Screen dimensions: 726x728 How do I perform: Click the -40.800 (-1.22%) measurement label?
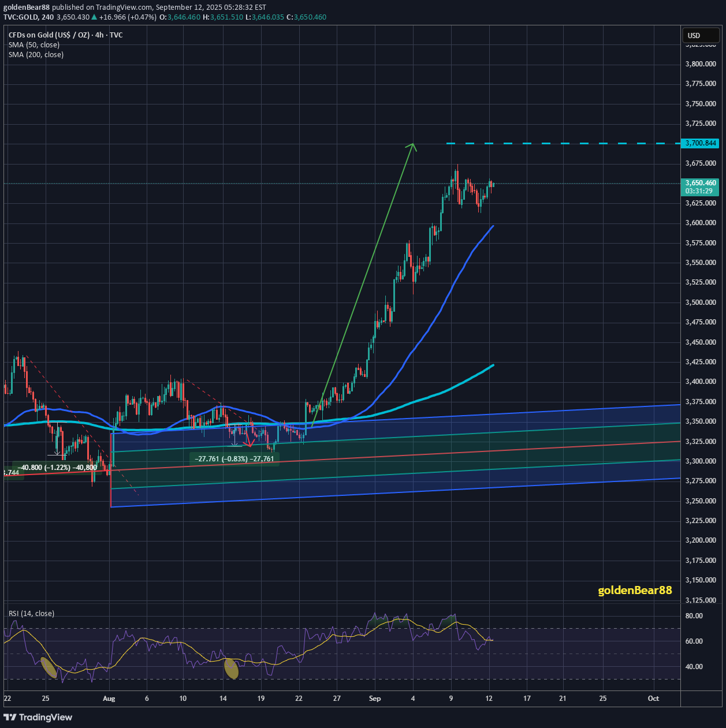coord(57,468)
